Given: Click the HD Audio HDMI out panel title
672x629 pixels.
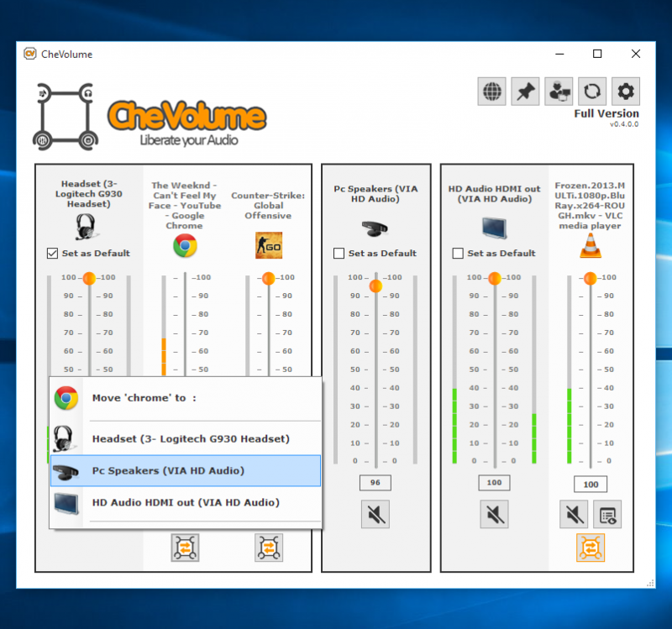Looking at the screenshot, I should [x=494, y=194].
